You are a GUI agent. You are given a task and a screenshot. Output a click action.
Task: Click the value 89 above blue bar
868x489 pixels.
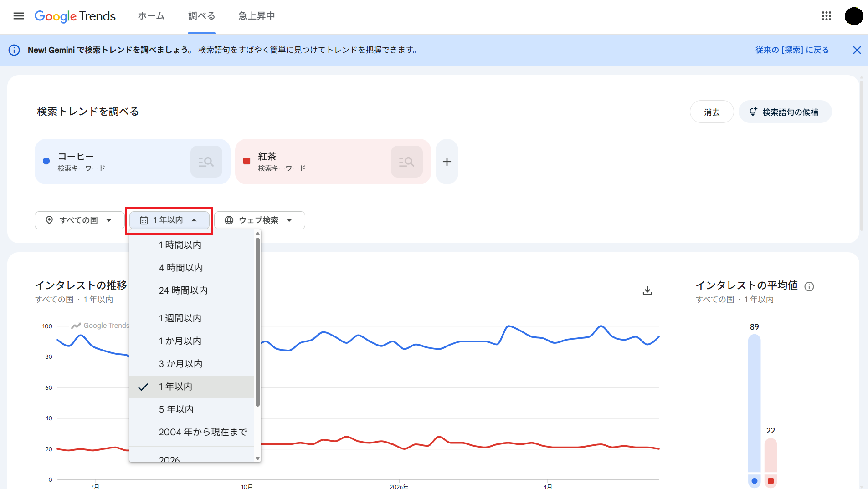(755, 327)
